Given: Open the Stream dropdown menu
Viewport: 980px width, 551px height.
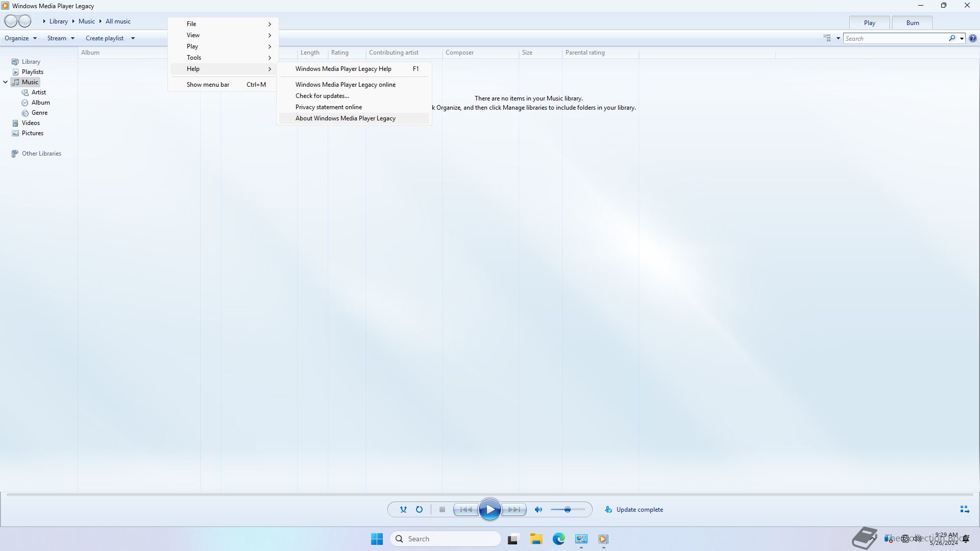Looking at the screenshot, I should [60, 38].
